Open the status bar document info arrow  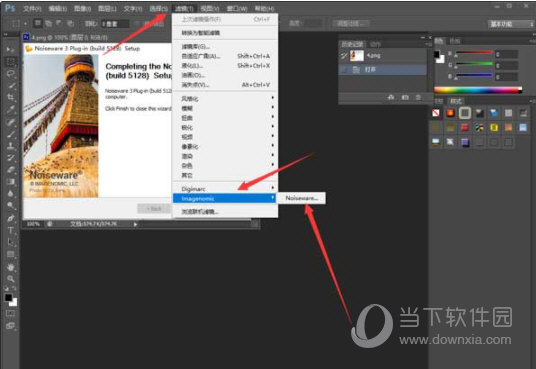click(x=135, y=224)
